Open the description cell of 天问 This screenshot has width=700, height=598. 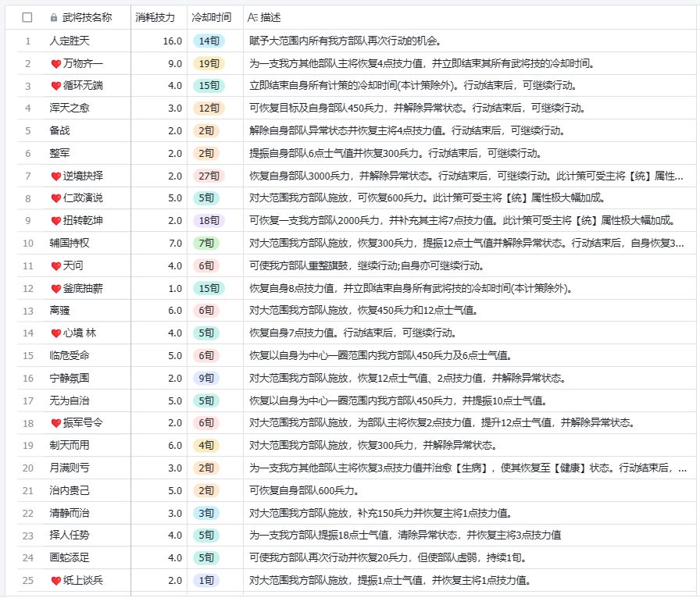point(470,266)
